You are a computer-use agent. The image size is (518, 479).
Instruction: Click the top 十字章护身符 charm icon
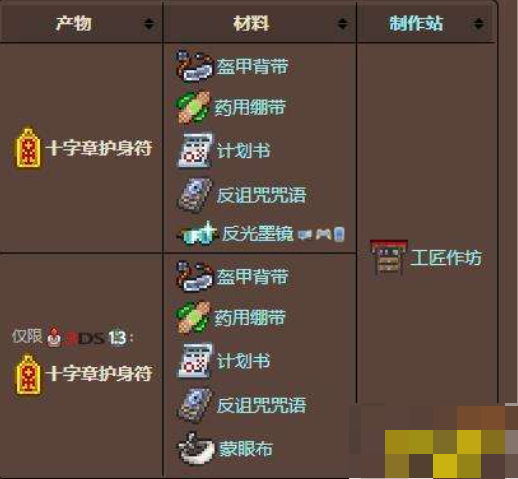click(x=28, y=148)
